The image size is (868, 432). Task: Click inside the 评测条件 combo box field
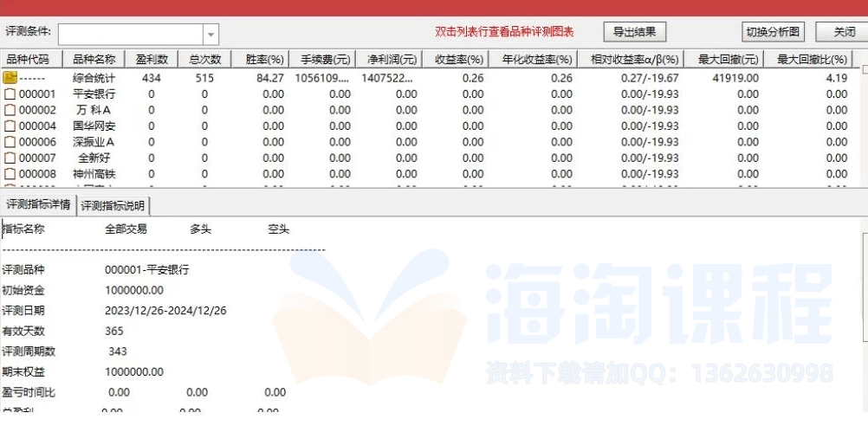coord(130,34)
